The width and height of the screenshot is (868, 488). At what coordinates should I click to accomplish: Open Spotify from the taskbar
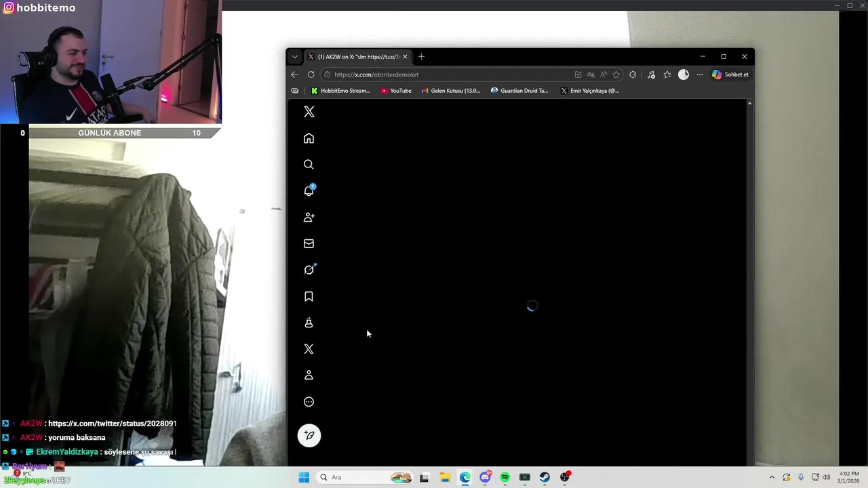[x=505, y=477]
